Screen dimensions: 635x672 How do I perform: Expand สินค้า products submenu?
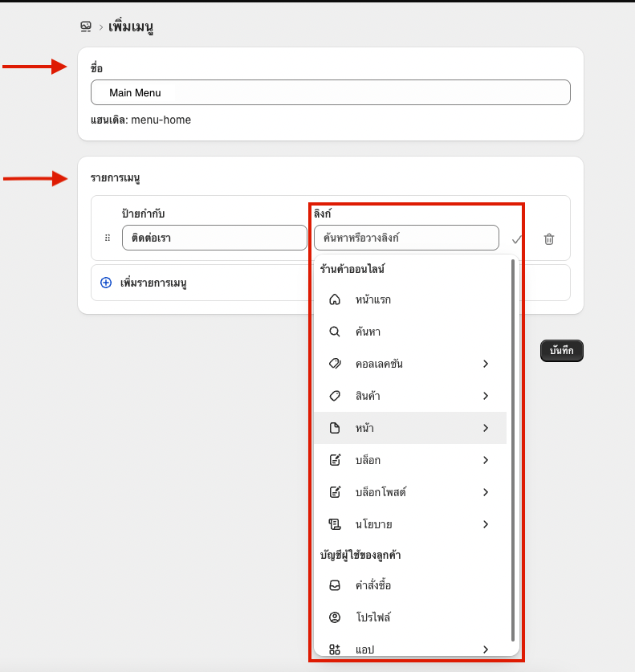click(x=410, y=396)
